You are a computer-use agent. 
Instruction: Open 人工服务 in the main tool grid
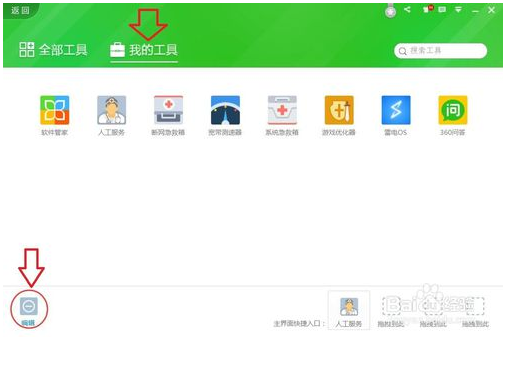point(112,115)
